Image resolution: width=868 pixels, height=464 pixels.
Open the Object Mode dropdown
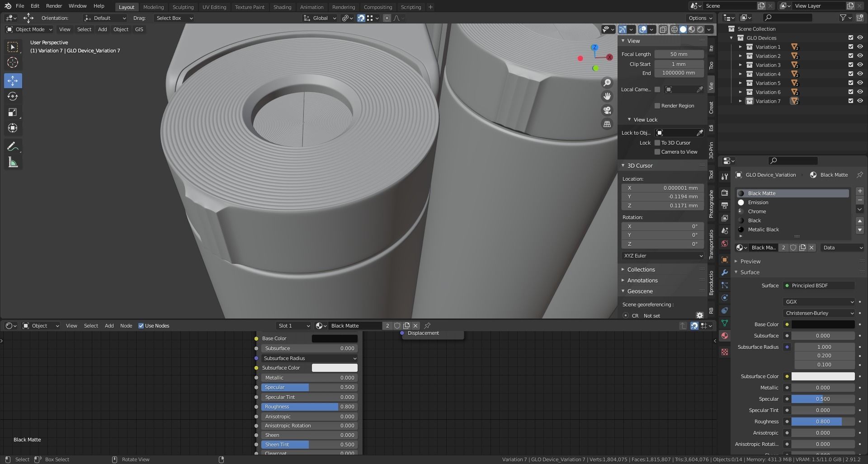(x=29, y=29)
